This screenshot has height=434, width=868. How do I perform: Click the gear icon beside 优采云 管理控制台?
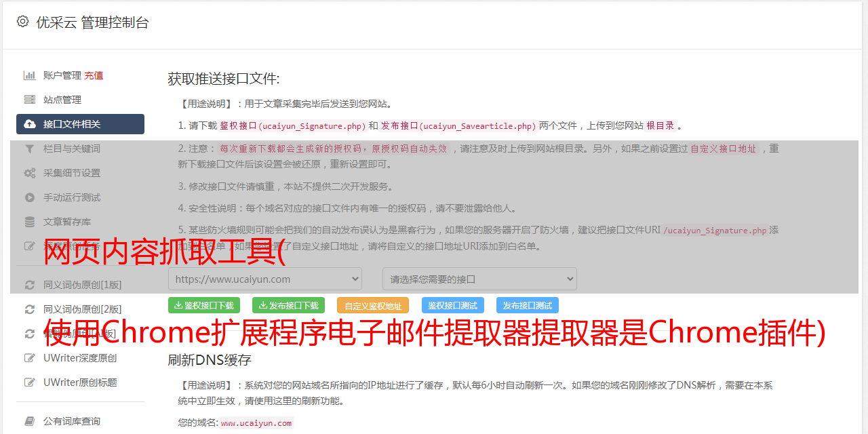pos(23,22)
